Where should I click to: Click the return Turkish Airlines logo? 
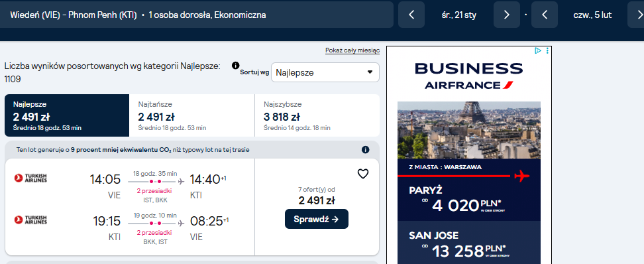pyautogui.click(x=30, y=220)
